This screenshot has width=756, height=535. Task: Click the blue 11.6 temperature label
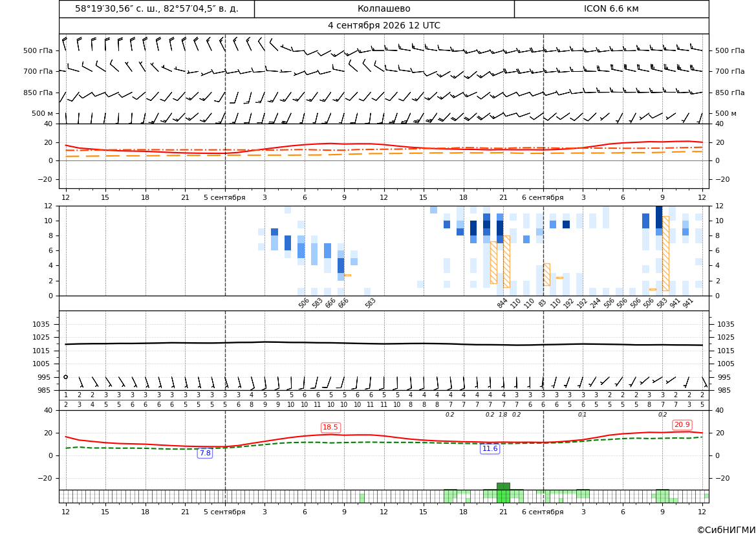pyautogui.click(x=490, y=449)
